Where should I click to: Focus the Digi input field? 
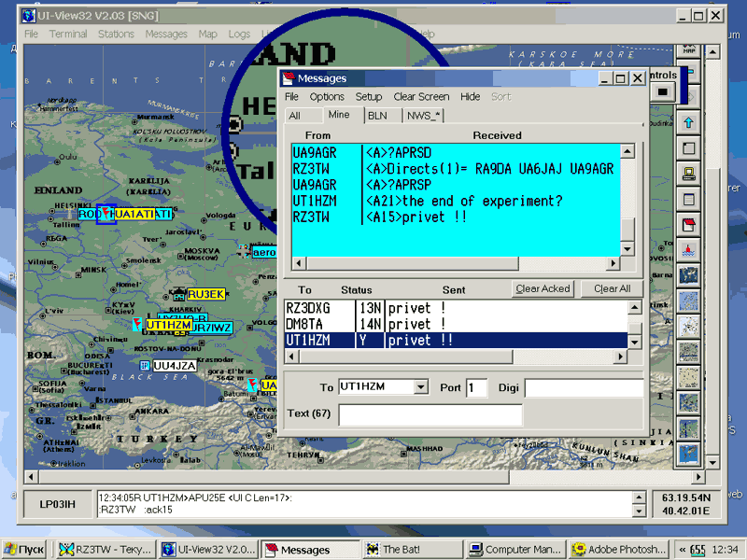pos(585,387)
